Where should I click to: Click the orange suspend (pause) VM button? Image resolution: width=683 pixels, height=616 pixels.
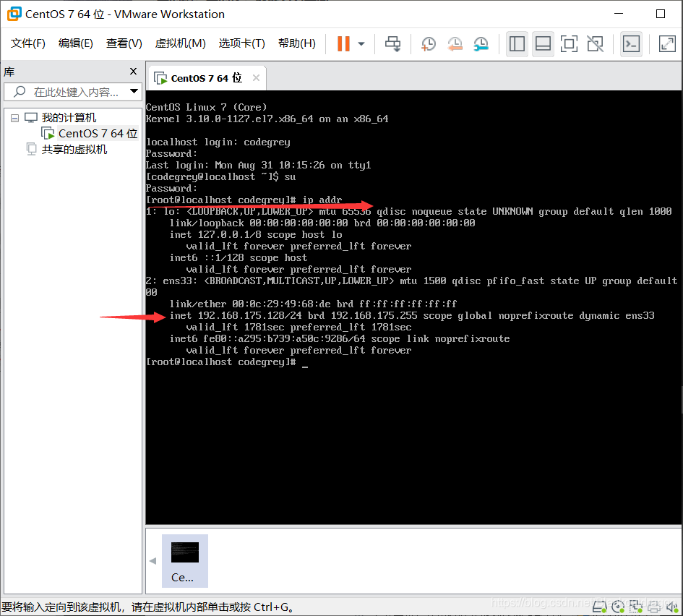click(343, 43)
